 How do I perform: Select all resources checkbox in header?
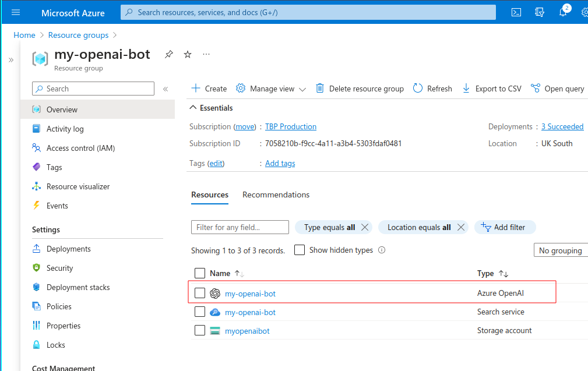pyautogui.click(x=200, y=273)
